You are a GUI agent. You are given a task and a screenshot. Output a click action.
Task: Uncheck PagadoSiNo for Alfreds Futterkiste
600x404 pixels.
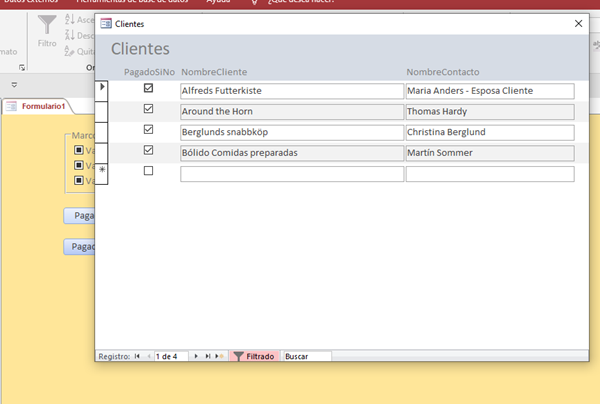148,88
